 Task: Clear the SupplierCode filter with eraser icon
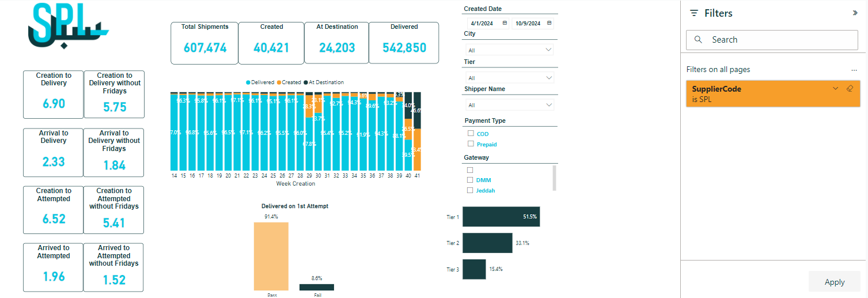[x=850, y=89]
